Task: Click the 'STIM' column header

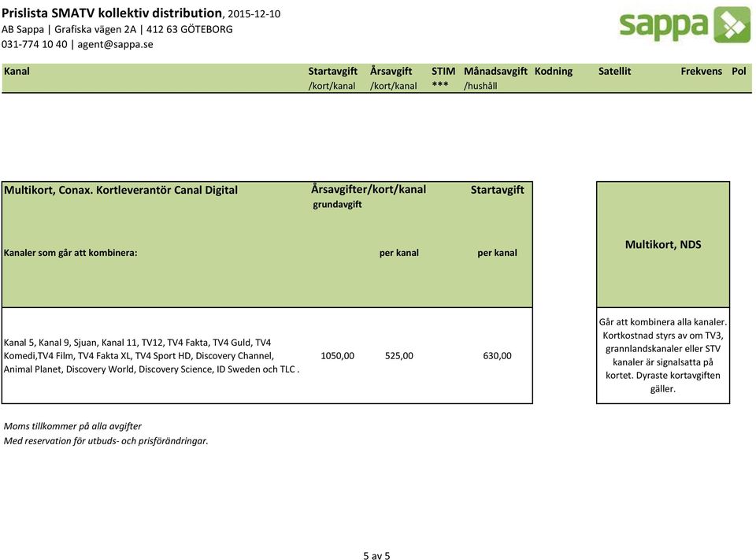Action: point(443,72)
